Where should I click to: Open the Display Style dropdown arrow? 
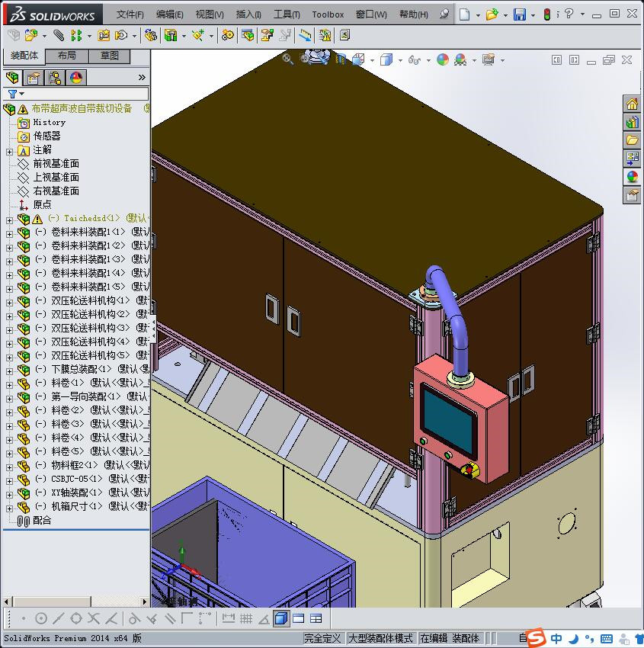tap(400, 60)
